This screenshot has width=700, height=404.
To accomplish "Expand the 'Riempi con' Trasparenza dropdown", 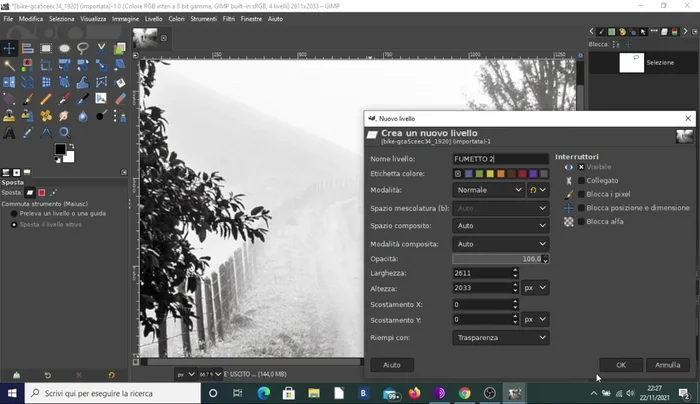I will 500,338.
